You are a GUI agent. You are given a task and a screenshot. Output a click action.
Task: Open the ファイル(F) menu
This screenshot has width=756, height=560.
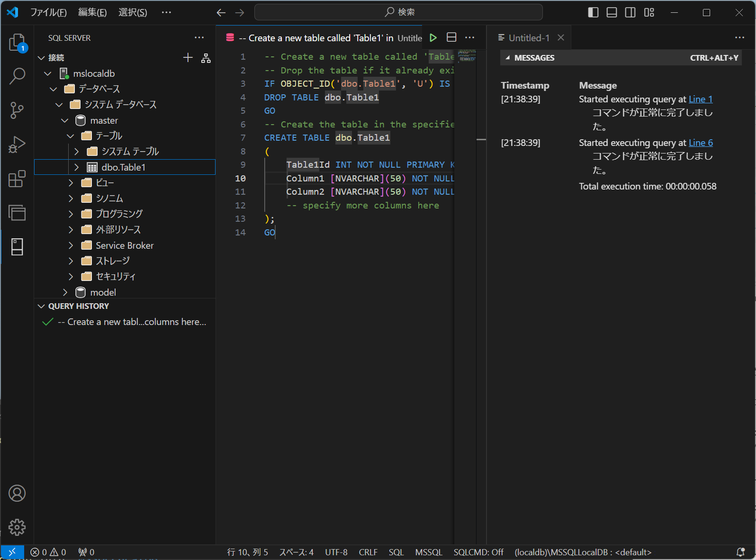[x=48, y=12]
